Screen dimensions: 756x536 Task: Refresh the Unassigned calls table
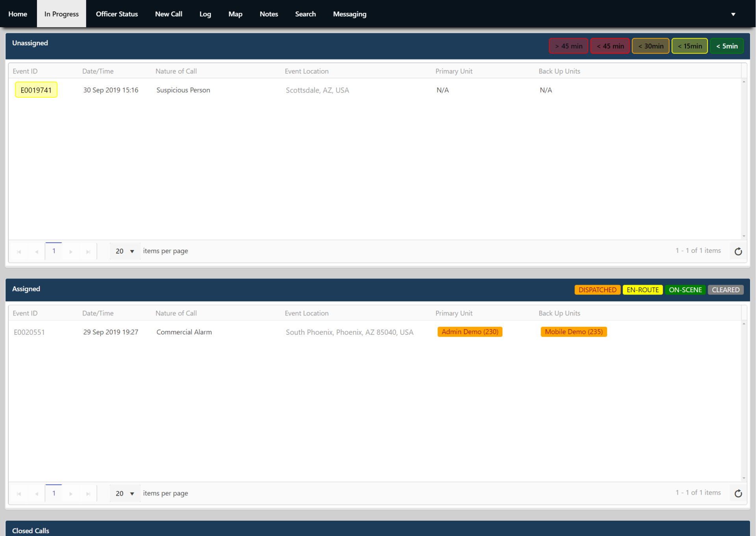pyautogui.click(x=738, y=251)
